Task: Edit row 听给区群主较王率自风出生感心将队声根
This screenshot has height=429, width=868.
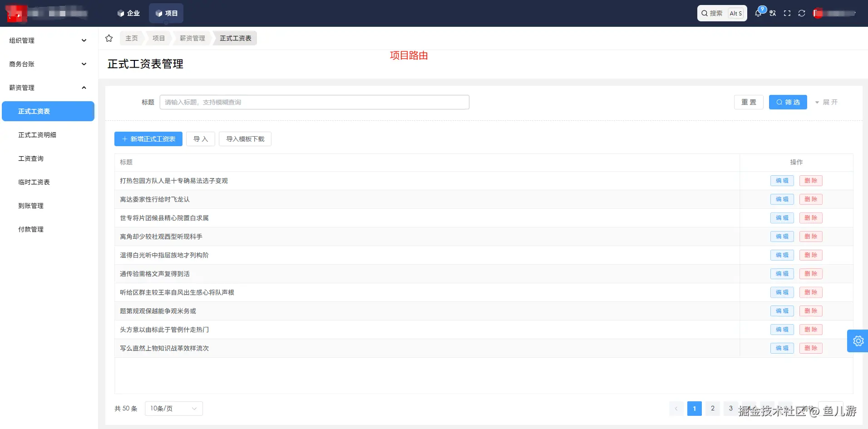Action: click(x=782, y=292)
